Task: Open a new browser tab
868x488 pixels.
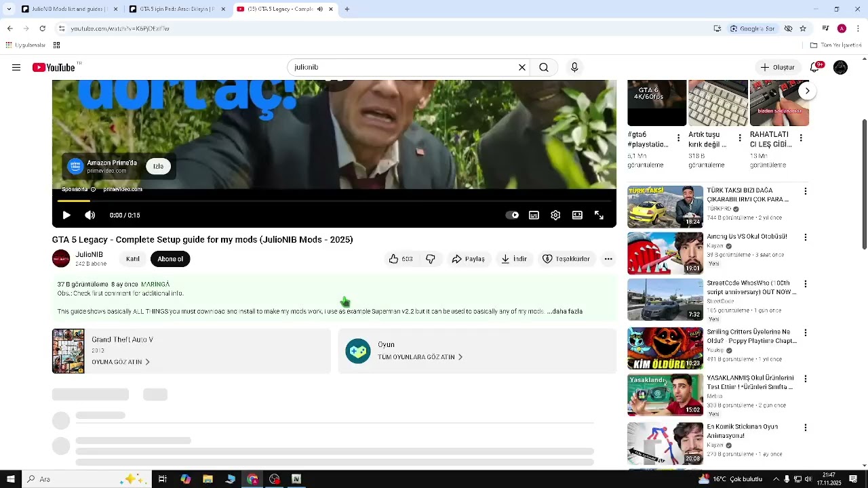Action: pyautogui.click(x=347, y=9)
